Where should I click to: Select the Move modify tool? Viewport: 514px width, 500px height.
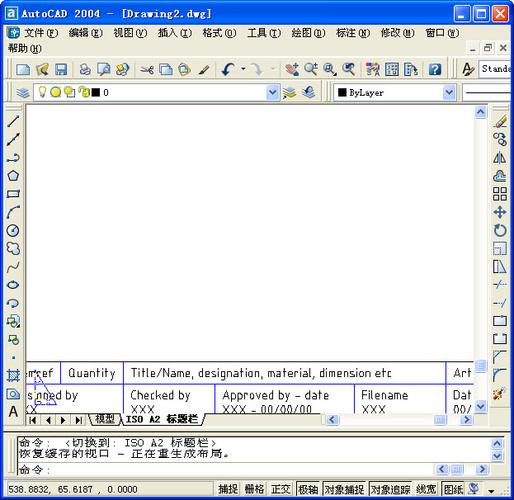pyautogui.click(x=500, y=212)
